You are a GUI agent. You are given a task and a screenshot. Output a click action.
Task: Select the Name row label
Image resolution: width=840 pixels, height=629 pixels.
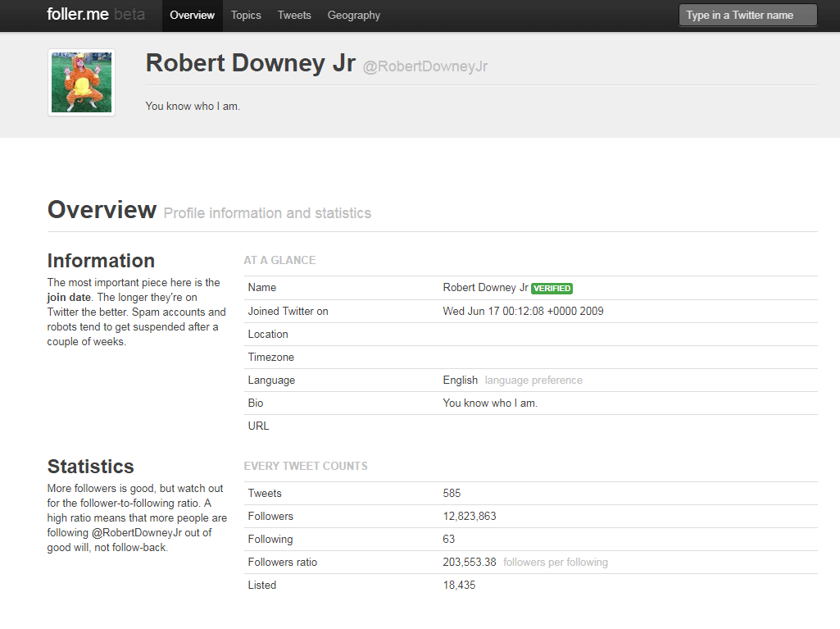point(262,287)
